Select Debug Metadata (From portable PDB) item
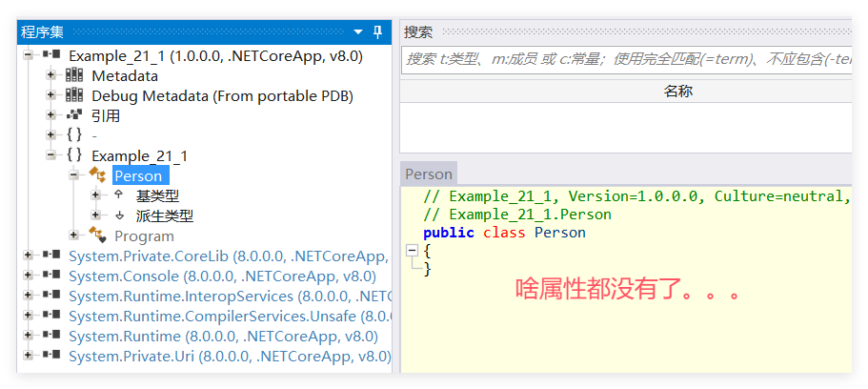868x389 pixels. click(x=223, y=96)
